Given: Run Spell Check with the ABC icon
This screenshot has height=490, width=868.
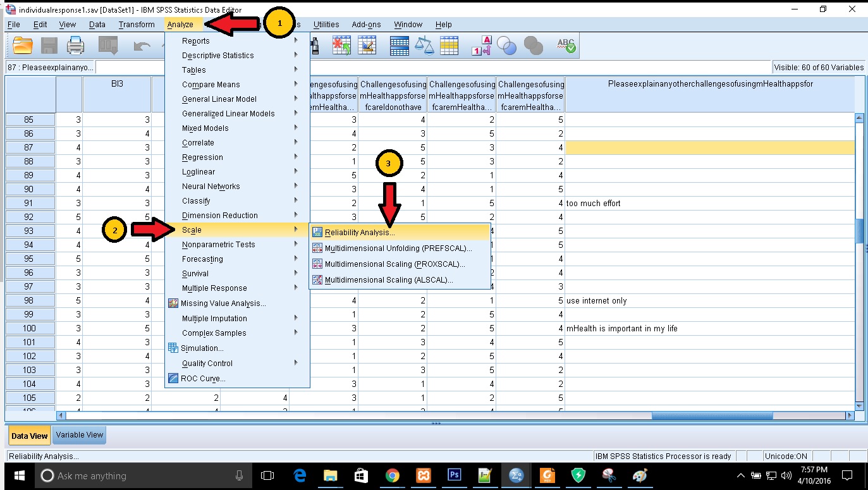Looking at the screenshot, I should (565, 45).
